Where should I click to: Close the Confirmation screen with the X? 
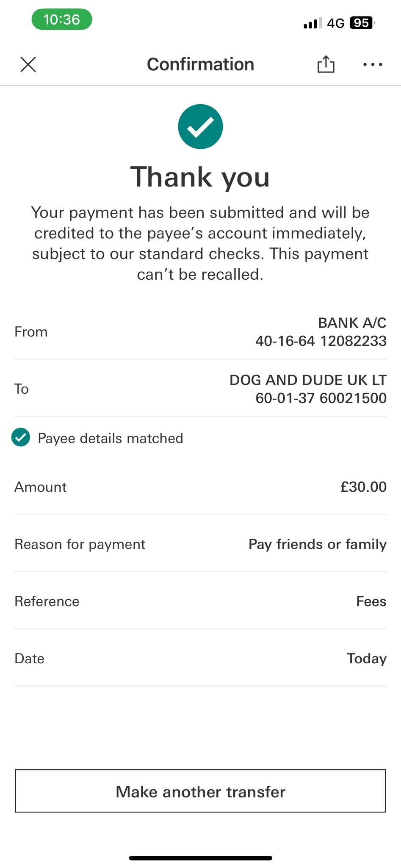(x=28, y=64)
